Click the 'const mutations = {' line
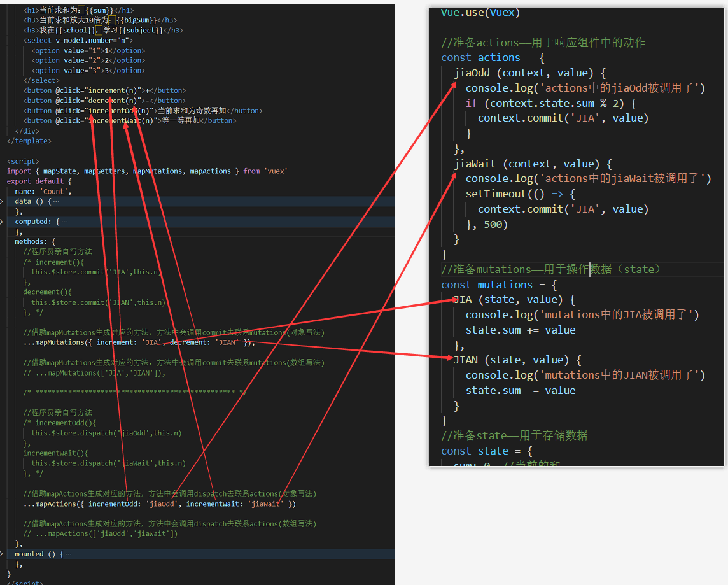The height and width of the screenshot is (585, 728). (x=499, y=285)
